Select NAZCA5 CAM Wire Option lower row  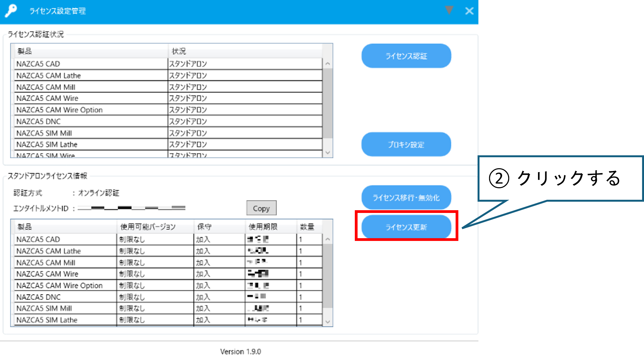168,285
